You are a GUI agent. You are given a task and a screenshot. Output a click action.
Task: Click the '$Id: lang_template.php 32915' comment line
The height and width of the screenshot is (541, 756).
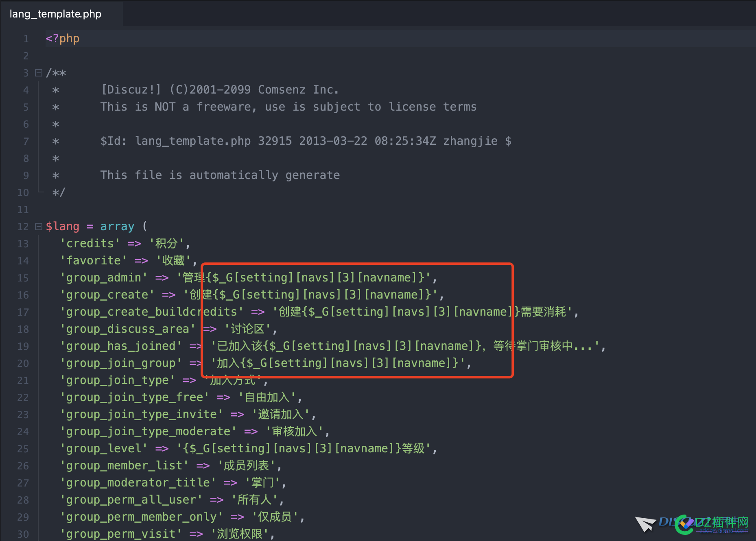[306, 141]
